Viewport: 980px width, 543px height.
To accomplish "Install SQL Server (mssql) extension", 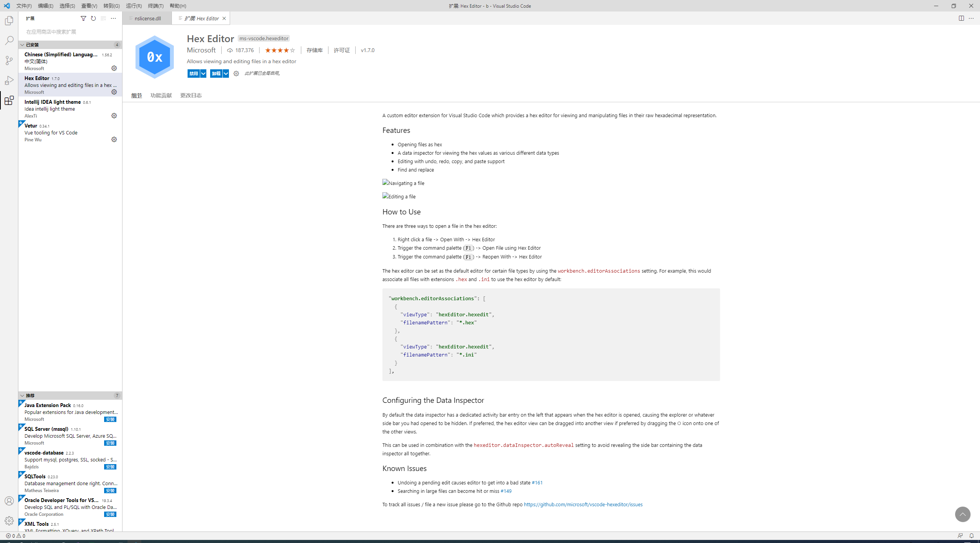I will pos(110,443).
